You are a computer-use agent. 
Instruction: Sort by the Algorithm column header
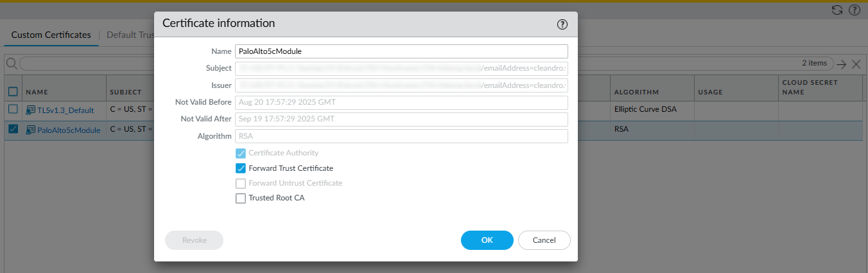pyautogui.click(x=636, y=92)
